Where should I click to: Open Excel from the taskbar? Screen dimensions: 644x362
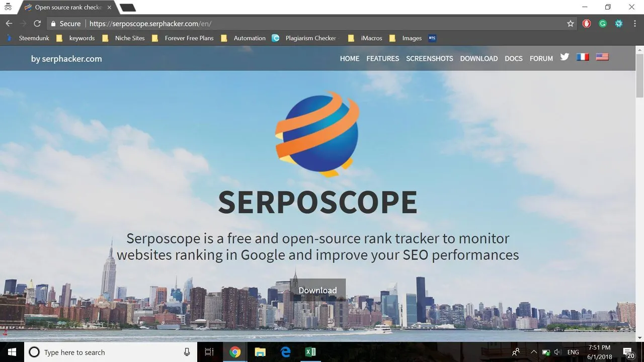pyautogui.click(x=310, y=352)
